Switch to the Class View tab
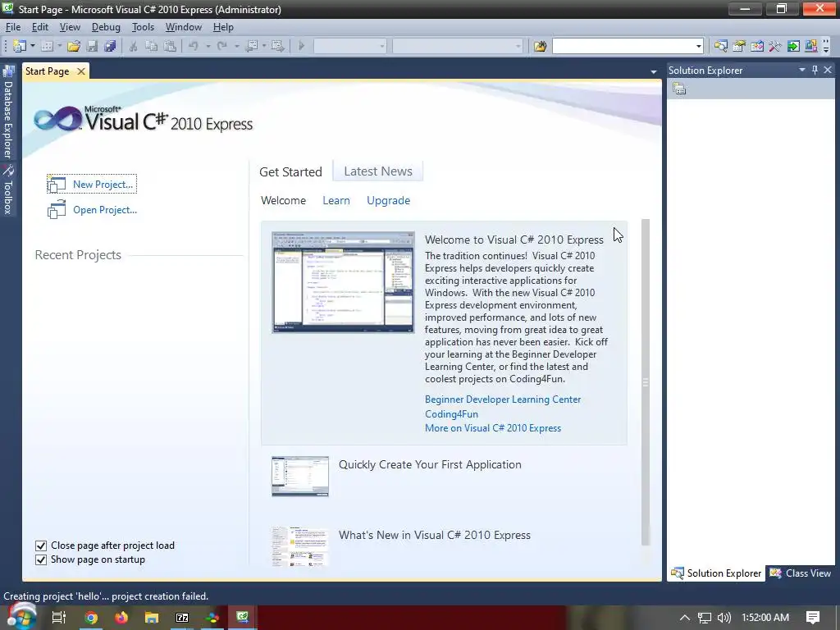This screenshot has height=630, width=840. 801,573
